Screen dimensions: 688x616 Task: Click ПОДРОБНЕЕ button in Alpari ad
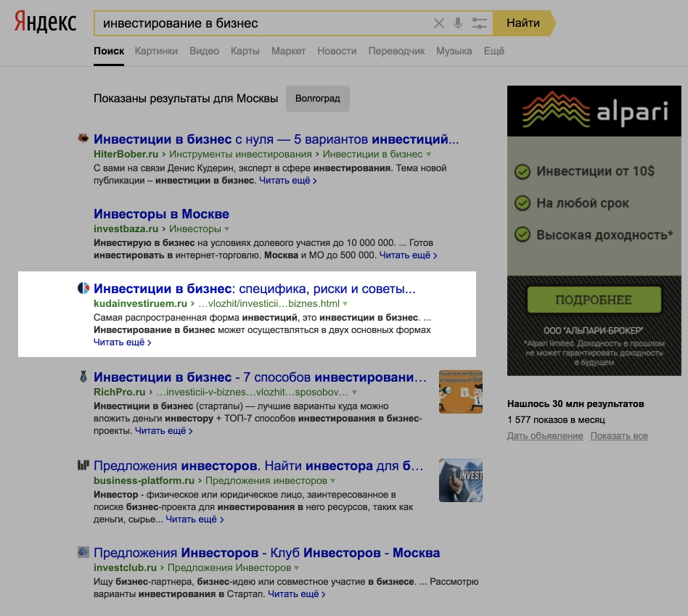point(594,300)
